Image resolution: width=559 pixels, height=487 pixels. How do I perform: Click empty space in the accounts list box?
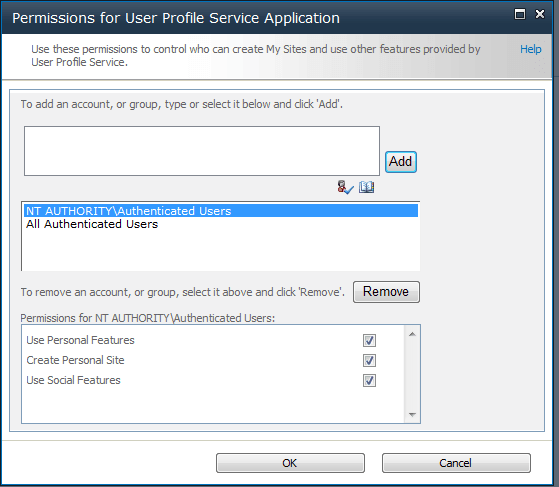(221, 251)
